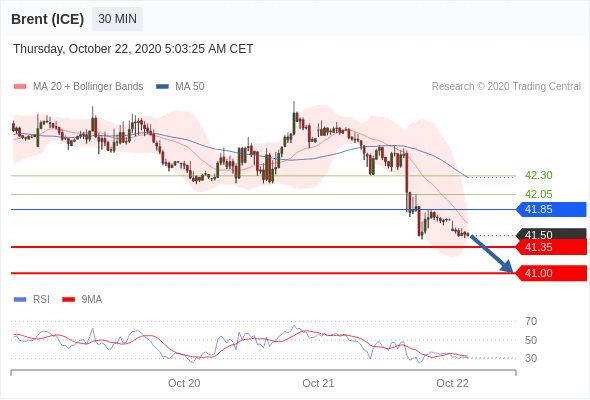Toggle the MA 50 legend entry
Viewport: 590px width, 400px height.
pyautogui.click(x=180, y=87)
